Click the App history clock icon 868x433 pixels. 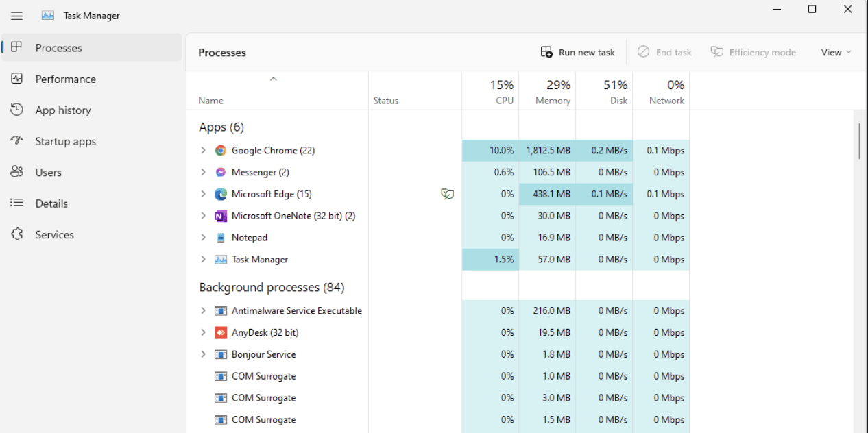(17, 110)
